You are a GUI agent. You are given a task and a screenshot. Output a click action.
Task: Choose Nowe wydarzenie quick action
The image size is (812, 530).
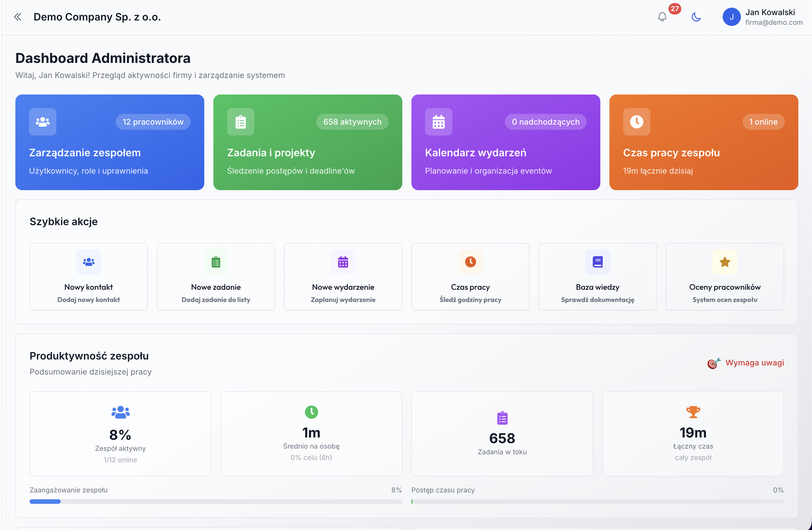tap(343, 276)
